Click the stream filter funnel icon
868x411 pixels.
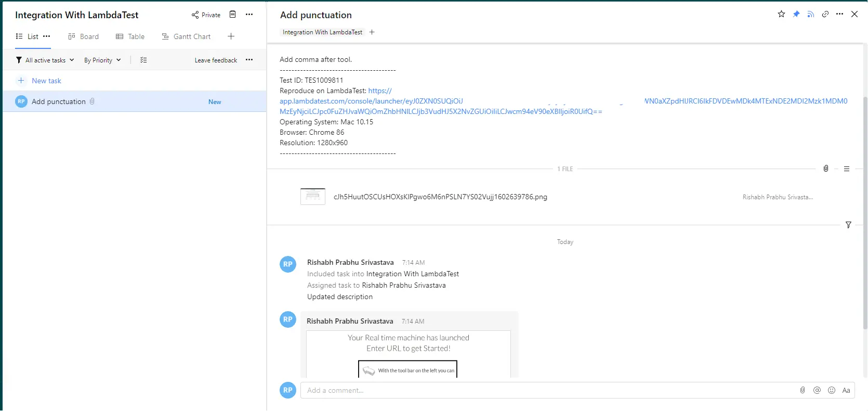pyautogui.click(x=848, y=225)
